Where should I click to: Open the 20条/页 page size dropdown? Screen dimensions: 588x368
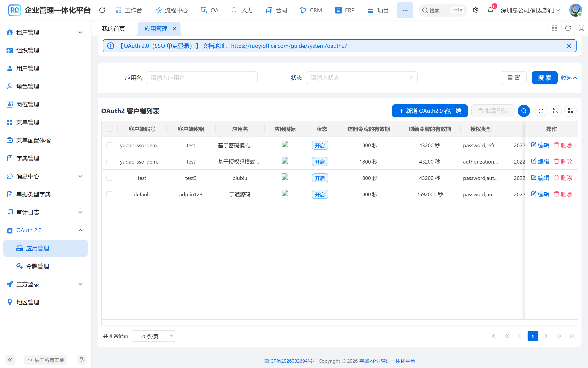click(154, 336)
